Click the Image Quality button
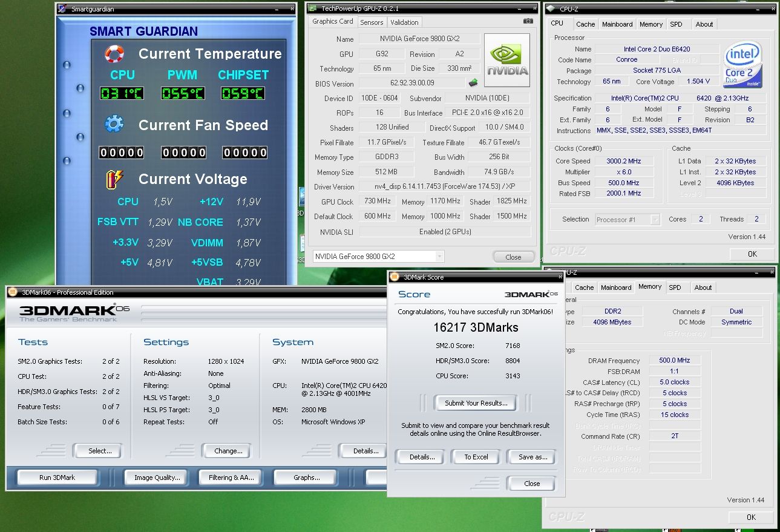The height and width of the screenshot is (532, 780). [157, 478]
